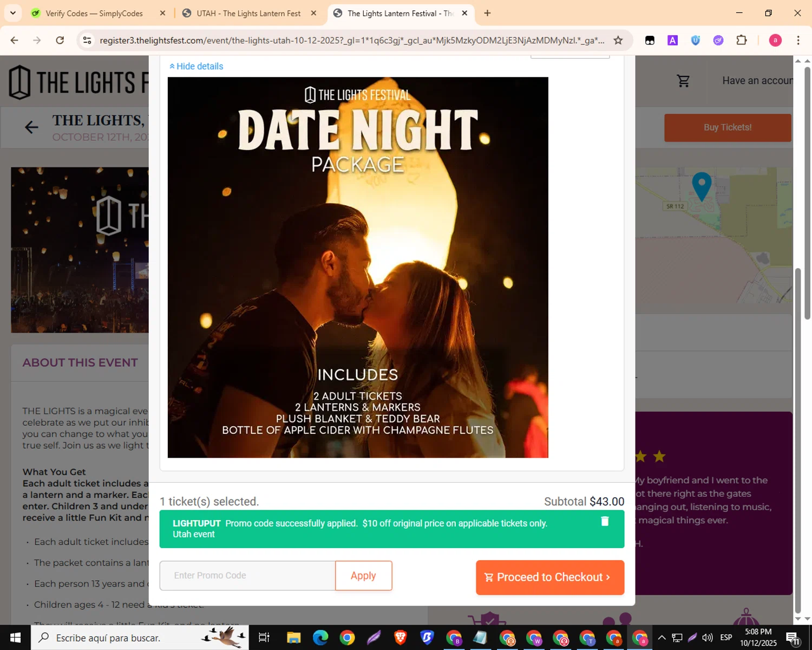The height and width of the screenshot is (650, 812).
Task: Open the volume control in system tray
Action: click(x=707, y=638)
